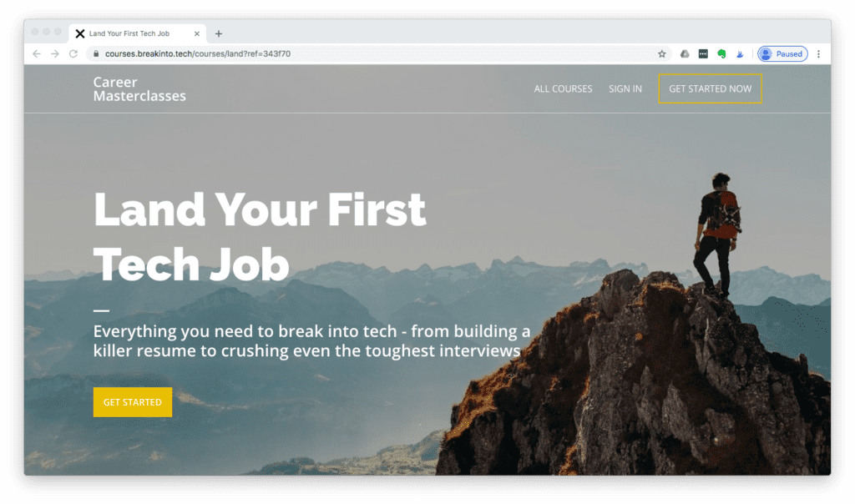
Task: Open the green Evernote elephant extension
Action: click(x=721, y=54)
